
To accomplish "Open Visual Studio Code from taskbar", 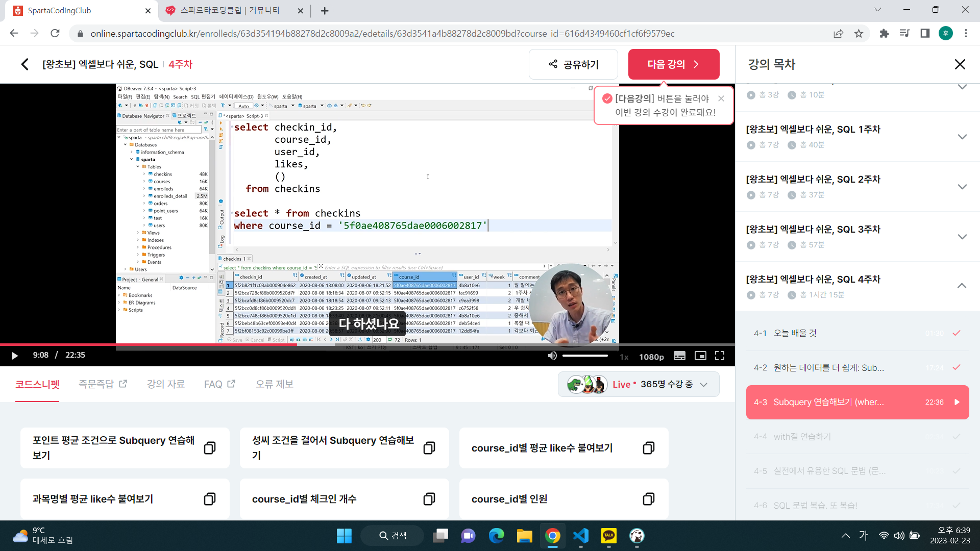I will coord(581,536).
